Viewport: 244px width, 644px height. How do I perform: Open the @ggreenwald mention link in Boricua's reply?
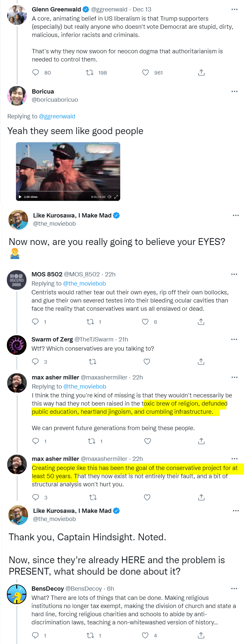57,116
